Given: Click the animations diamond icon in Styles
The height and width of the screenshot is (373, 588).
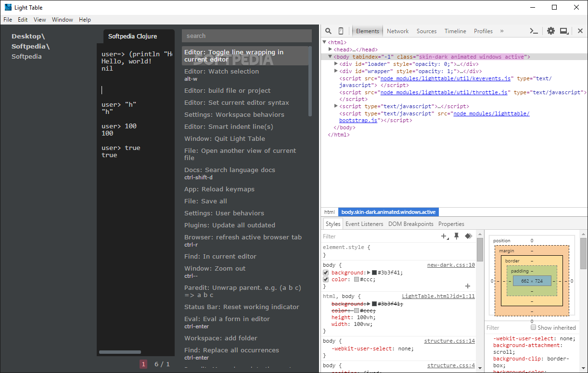Looking at the screenshot, I should click(468, 236).
